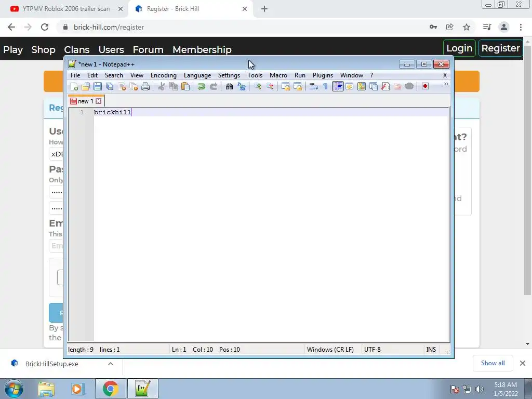
Task: Zoom in with the magnifier plus icon
Action: coord(258,86)
